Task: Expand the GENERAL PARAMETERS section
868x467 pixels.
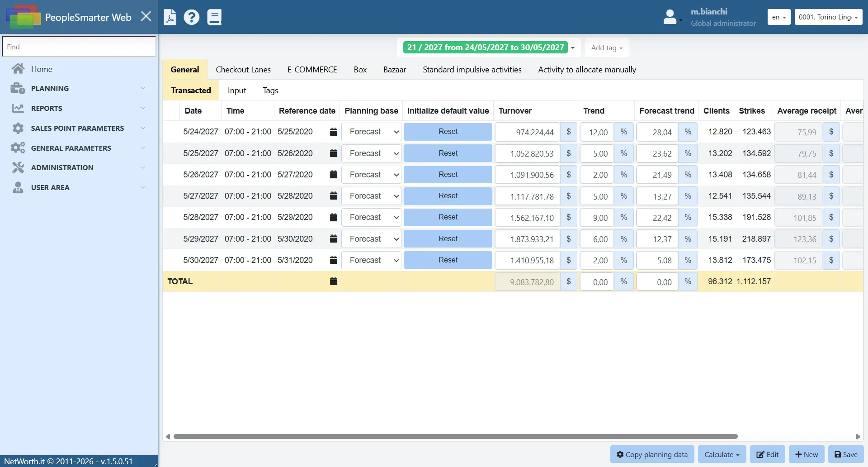Action: (x=79, y=148)
